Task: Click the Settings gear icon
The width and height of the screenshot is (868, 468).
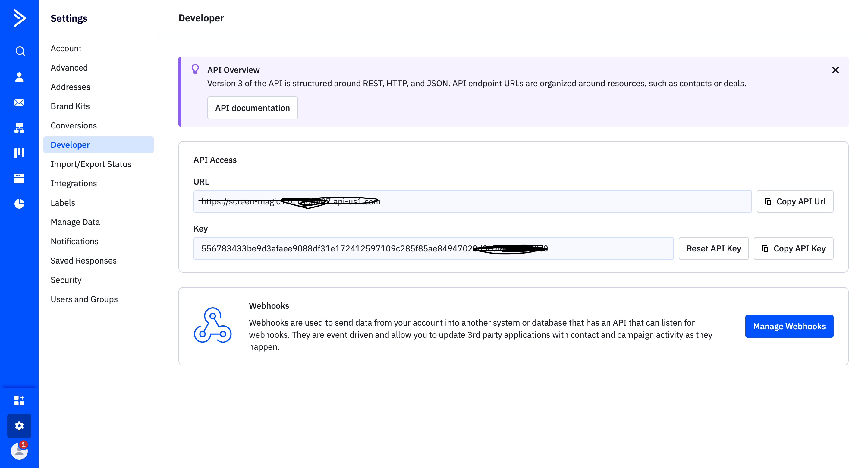Action: [x=20, y=425]
